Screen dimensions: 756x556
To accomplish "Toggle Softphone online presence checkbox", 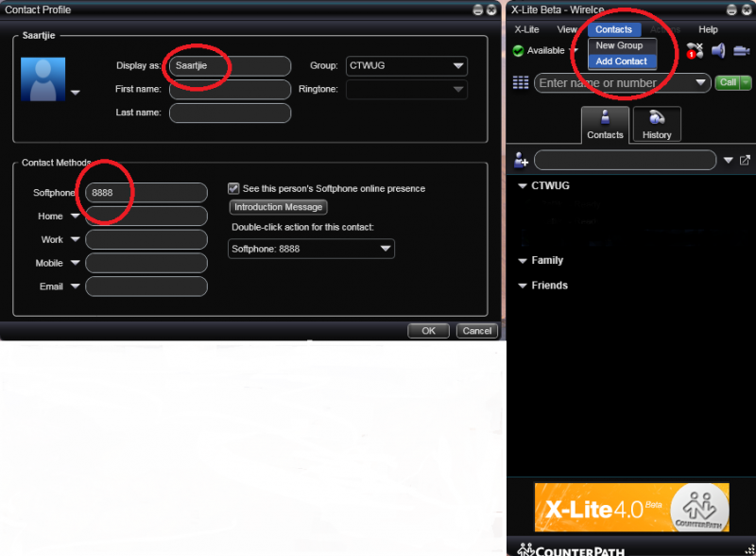I will pos(233,188).
